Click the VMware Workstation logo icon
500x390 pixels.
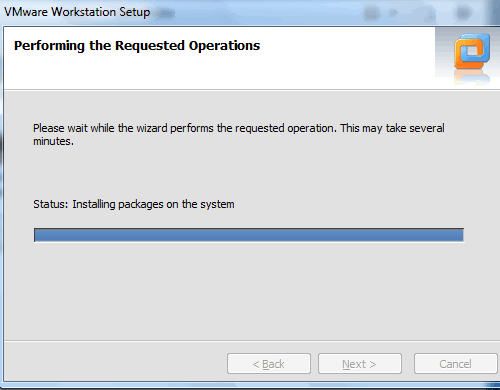click(x=472, y=51)
